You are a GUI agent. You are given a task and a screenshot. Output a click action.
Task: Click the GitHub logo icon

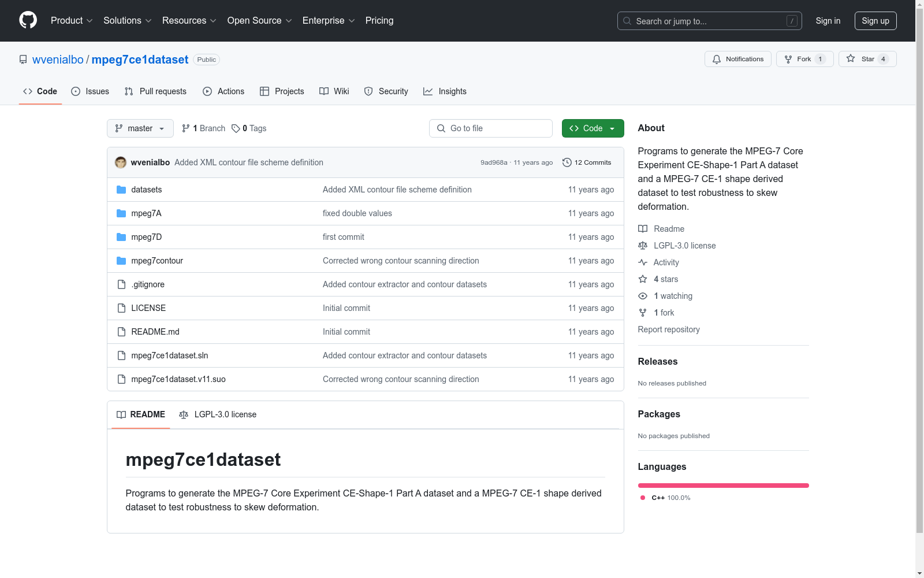28,20
